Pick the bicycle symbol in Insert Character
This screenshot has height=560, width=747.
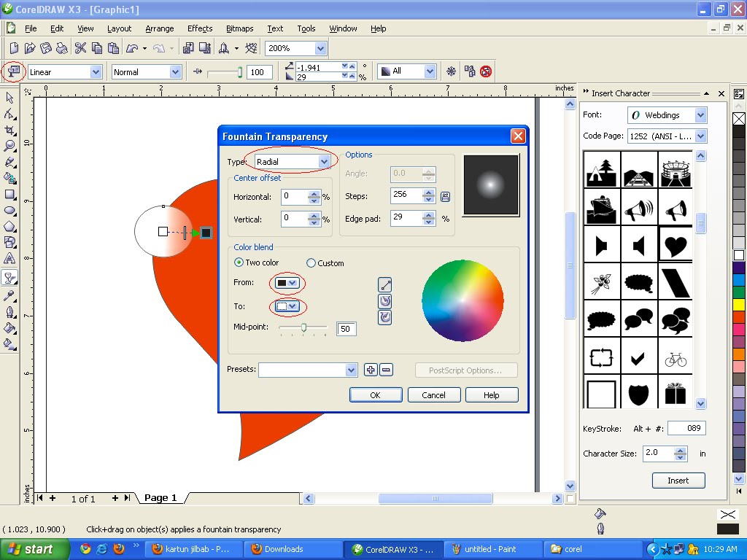(676, 359)
